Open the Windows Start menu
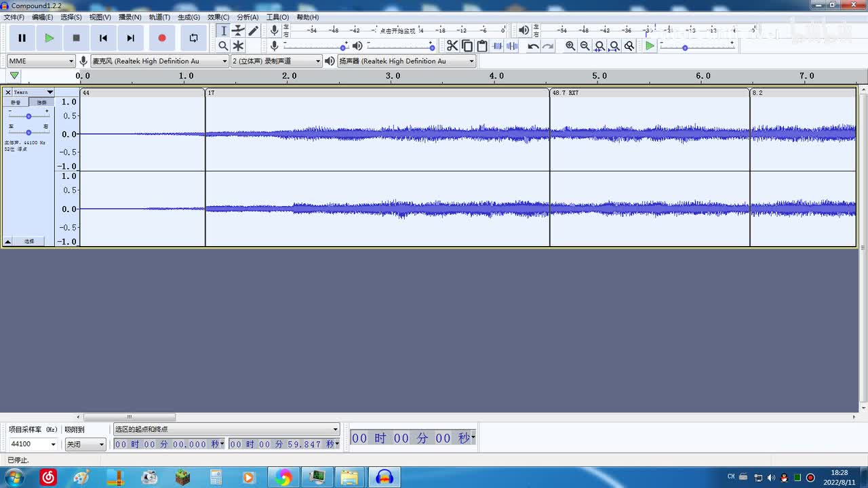This screenshot has height=488, width=868. point(14,477)
